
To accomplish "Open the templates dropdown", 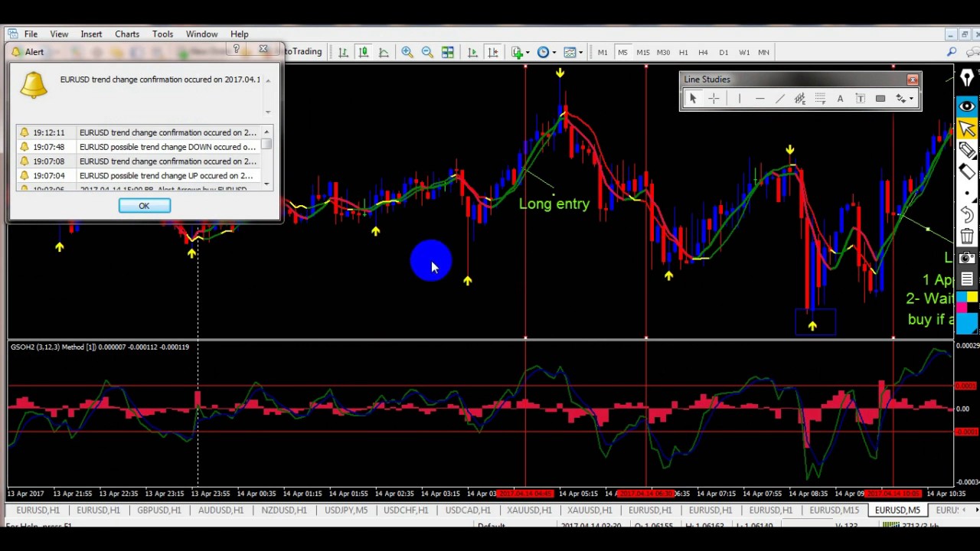I will click(573, 52).
